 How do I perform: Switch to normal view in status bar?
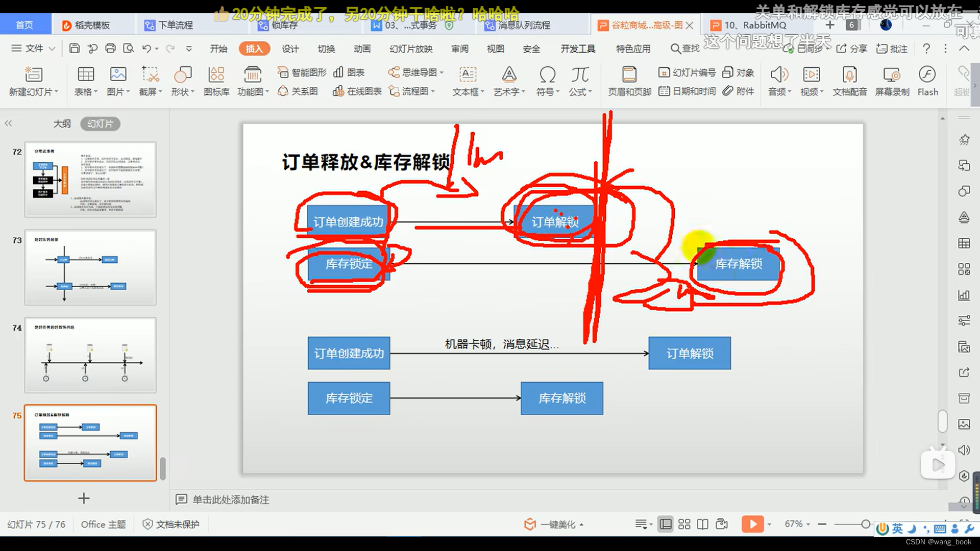(666, 524)
